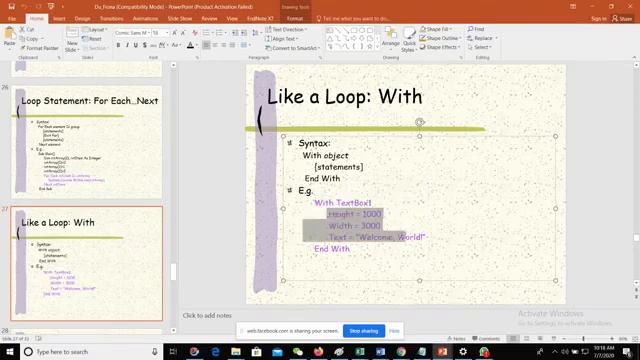The width and height of the screenshot is (640, 360).
Task: Click Convert to SmartArt
Action: tap(293, 48)
